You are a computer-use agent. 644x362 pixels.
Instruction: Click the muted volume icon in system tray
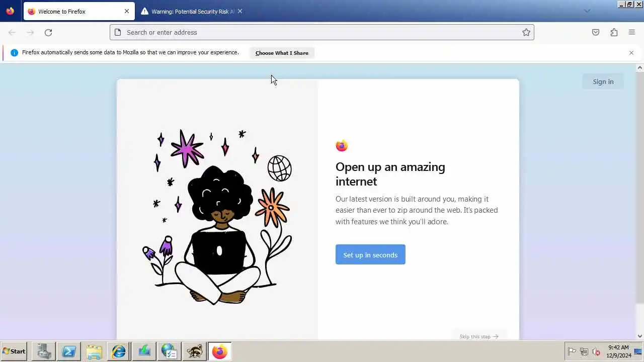[x=596, y=351]
